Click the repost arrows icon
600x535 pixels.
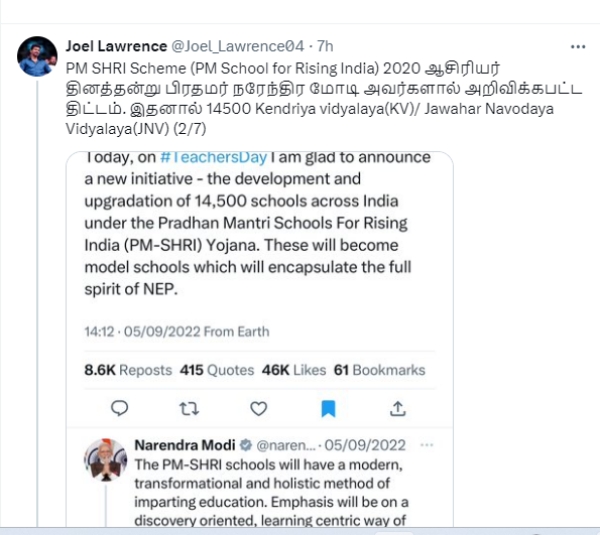coord(189,409)
